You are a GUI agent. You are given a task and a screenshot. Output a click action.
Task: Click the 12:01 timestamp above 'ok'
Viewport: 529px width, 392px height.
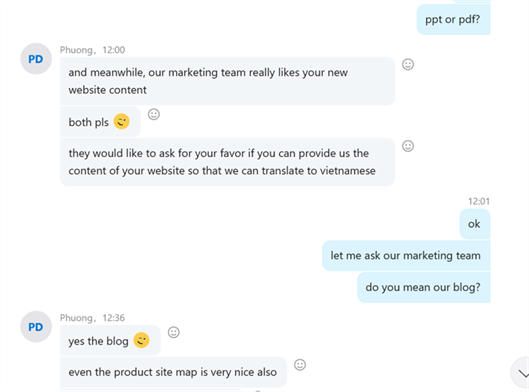(x=479, y=201)
